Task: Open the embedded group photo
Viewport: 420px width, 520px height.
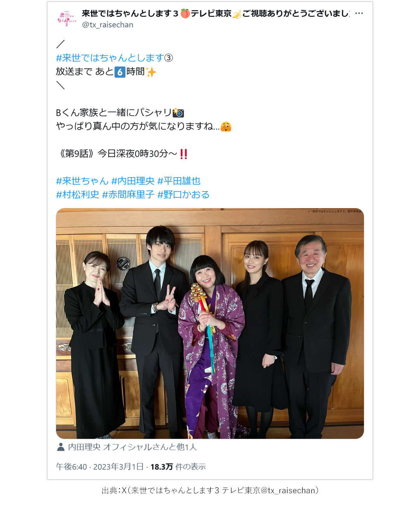Action: click(210, 323)
